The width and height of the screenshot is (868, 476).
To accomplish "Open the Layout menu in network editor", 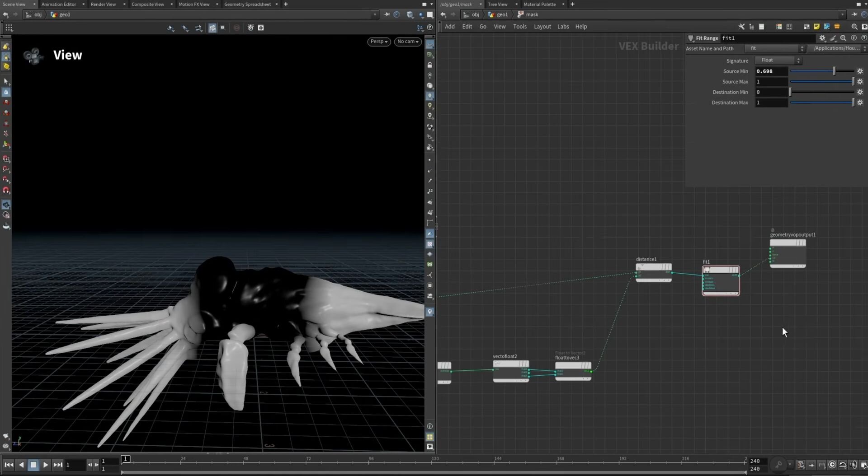I will coord(542,27).
